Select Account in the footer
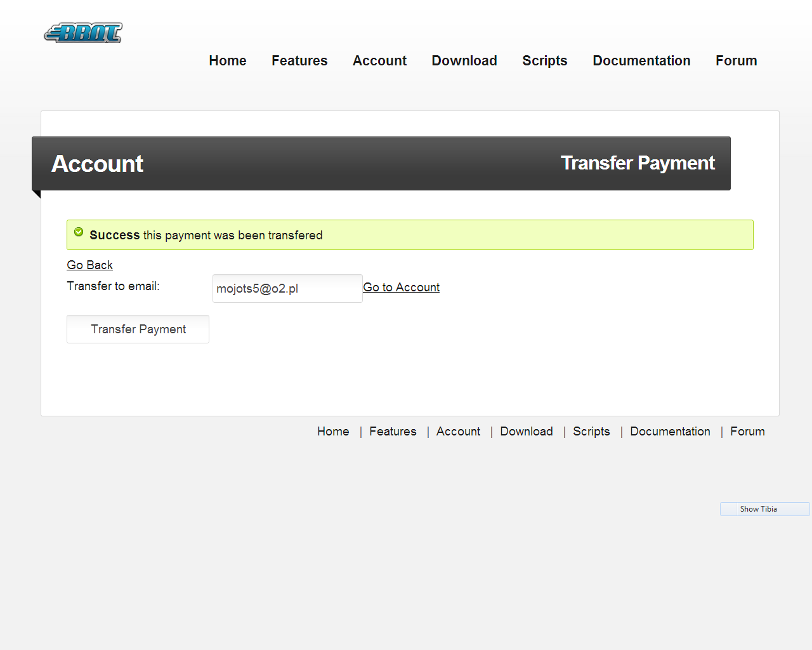812x650 pixels. tap(458, 432)
